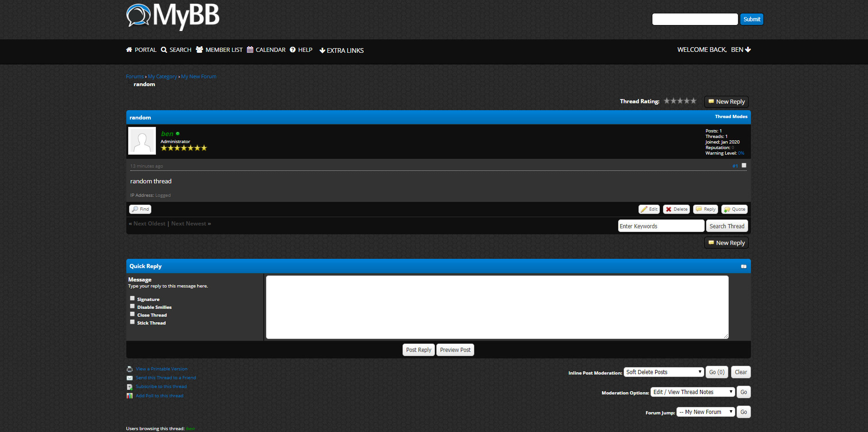Viewport: 868px width, 432px height.
Task: Click the Find post icon button
Action: (140, 209)
